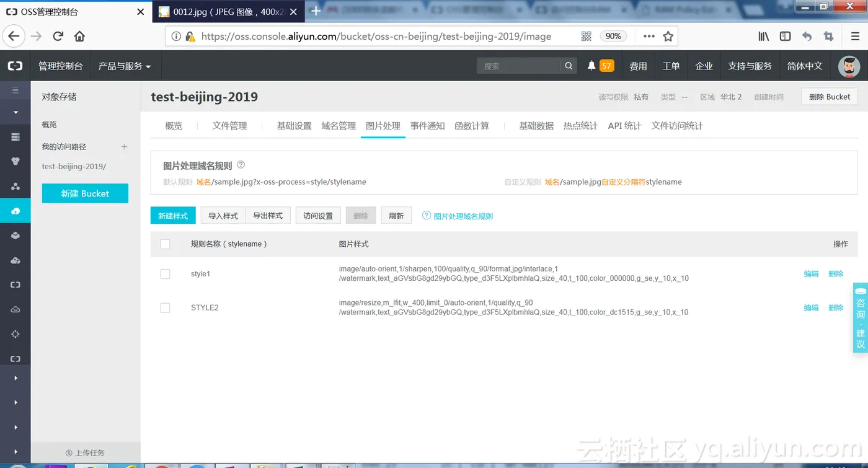Open the help question mark beside 图片处理域名规则 heading

[241, 165]
